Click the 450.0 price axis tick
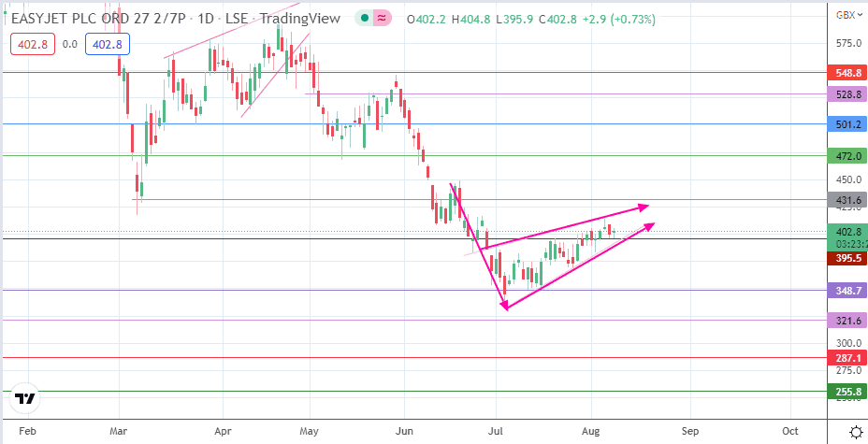This screenshot has width=868, height=444. point(847,179)
